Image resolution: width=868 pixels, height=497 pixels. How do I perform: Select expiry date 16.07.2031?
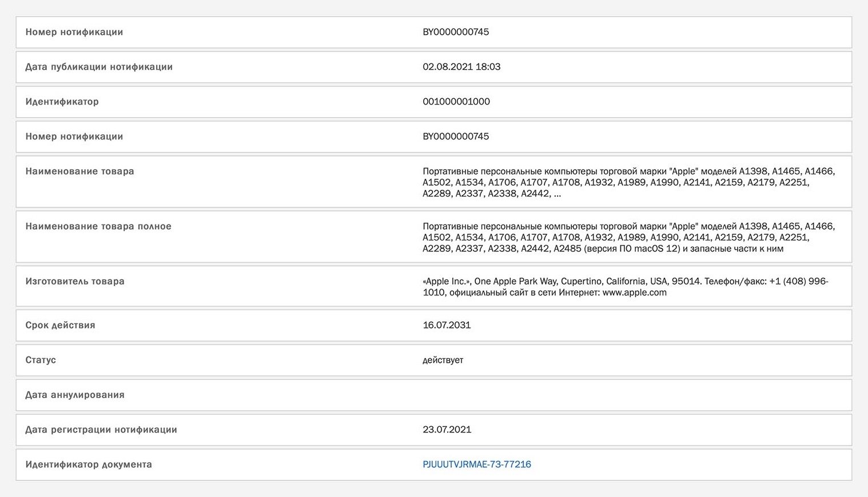coord(447,325)
